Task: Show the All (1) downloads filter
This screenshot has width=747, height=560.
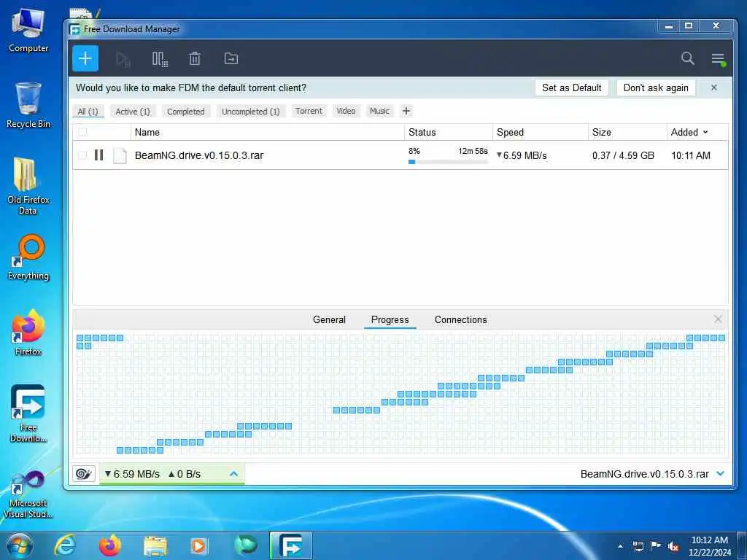Action: point(88,112)
